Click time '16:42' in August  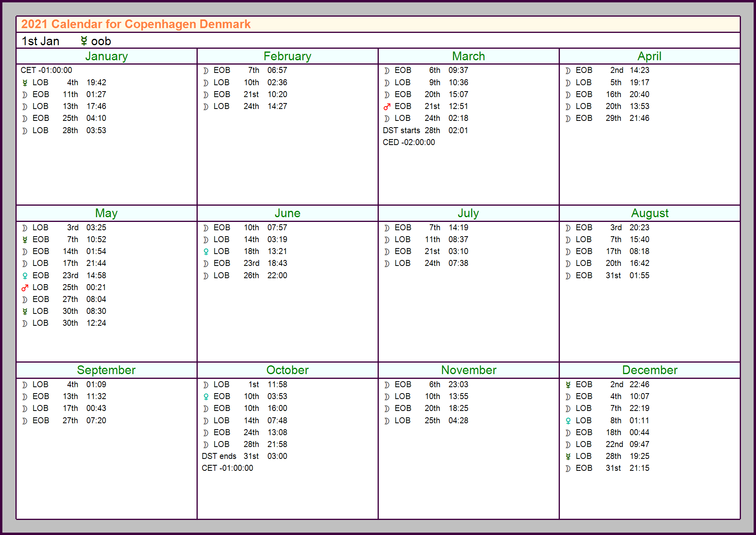(640, 263)
